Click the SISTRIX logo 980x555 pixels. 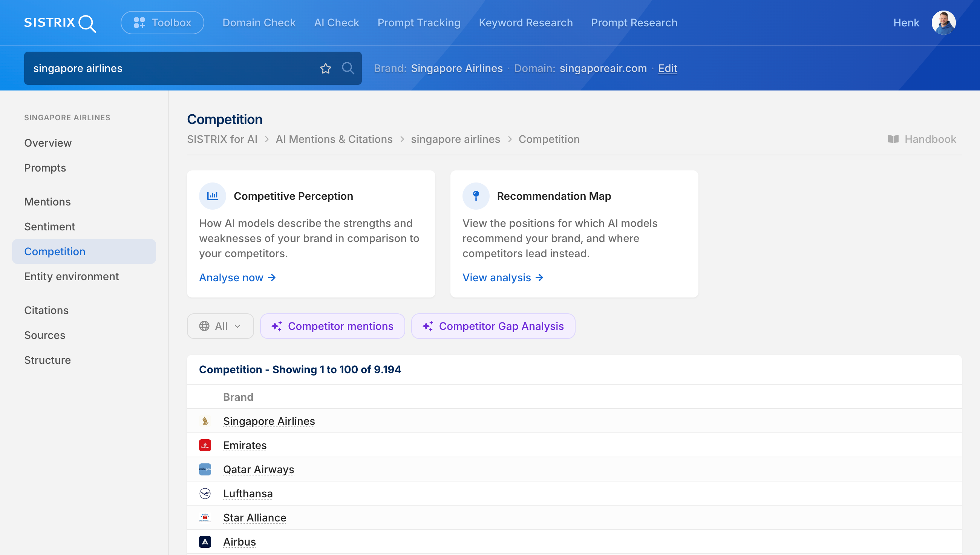point(60,23)
